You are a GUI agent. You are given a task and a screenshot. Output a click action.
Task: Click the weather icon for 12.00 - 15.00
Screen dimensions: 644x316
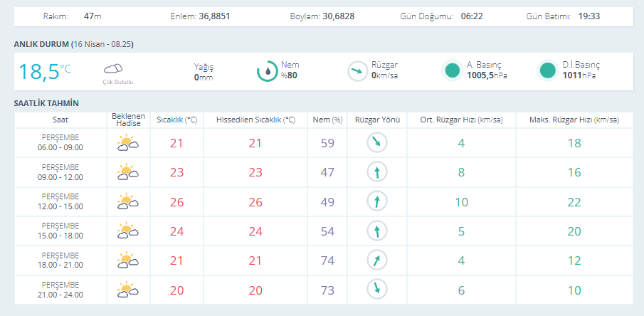pos(127,202)
